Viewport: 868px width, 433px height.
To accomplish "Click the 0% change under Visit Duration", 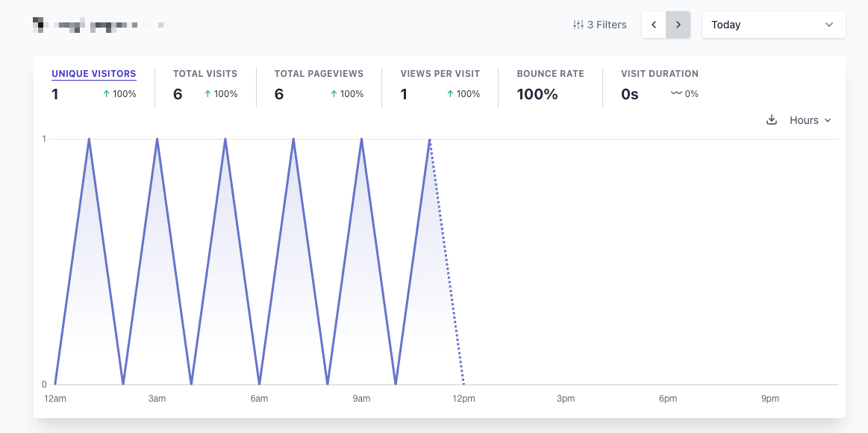I will [684, 94].
